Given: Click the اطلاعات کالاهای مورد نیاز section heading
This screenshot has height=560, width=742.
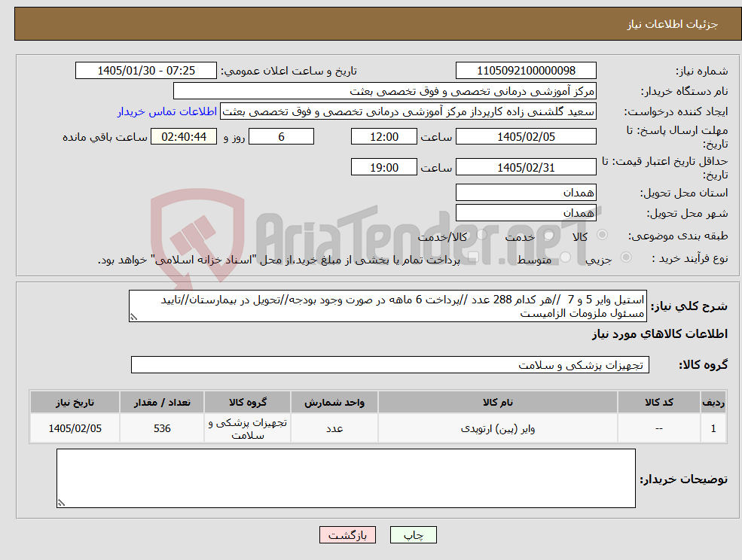Looking at the screenshot, I should [x=659, y=334].
